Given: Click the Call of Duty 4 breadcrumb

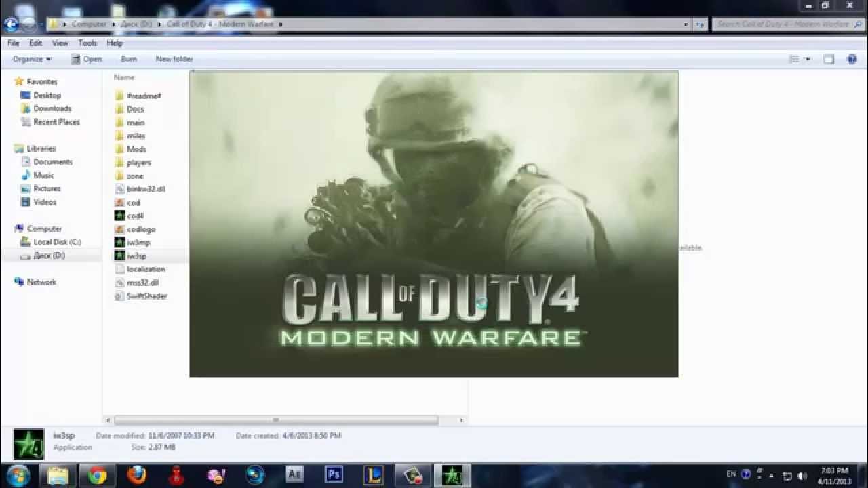Looking at the screenshot, I should click(x=220, y=24).
